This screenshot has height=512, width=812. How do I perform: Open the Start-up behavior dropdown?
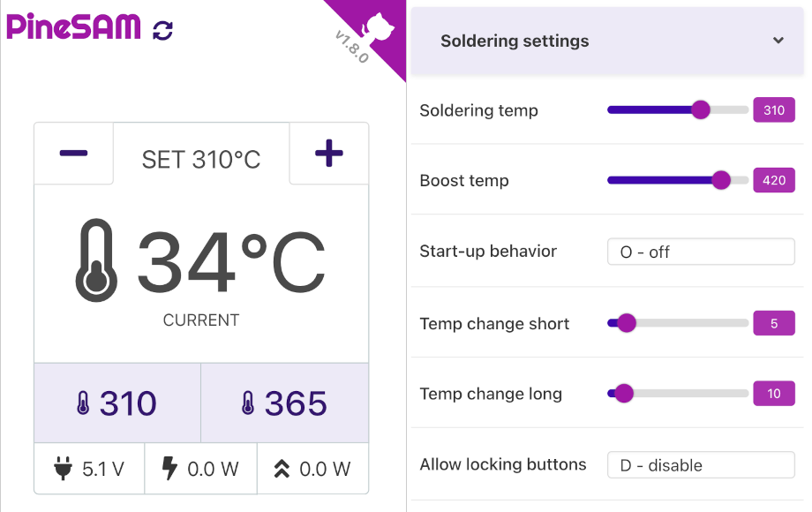(x=701, y=252)
